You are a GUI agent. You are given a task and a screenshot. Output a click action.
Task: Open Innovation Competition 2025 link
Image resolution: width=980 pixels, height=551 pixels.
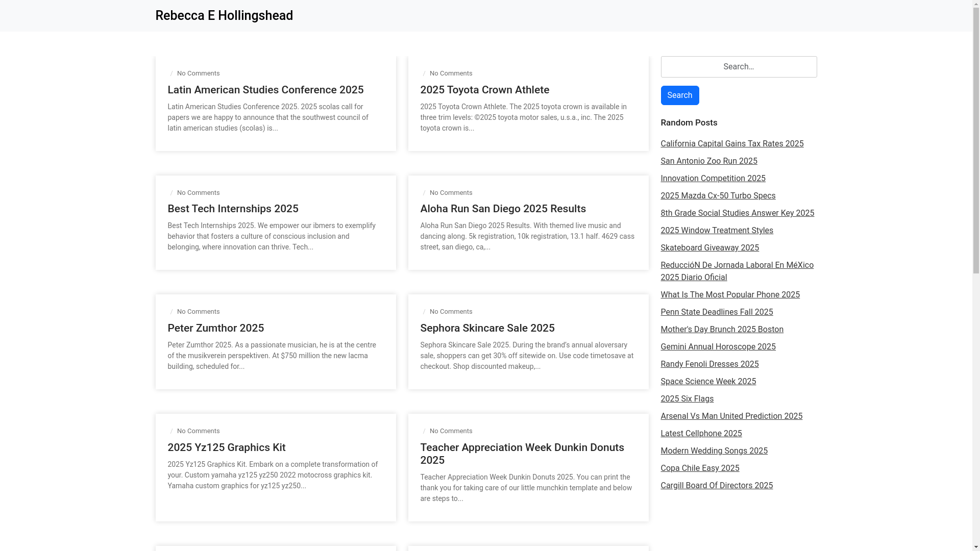713,179
